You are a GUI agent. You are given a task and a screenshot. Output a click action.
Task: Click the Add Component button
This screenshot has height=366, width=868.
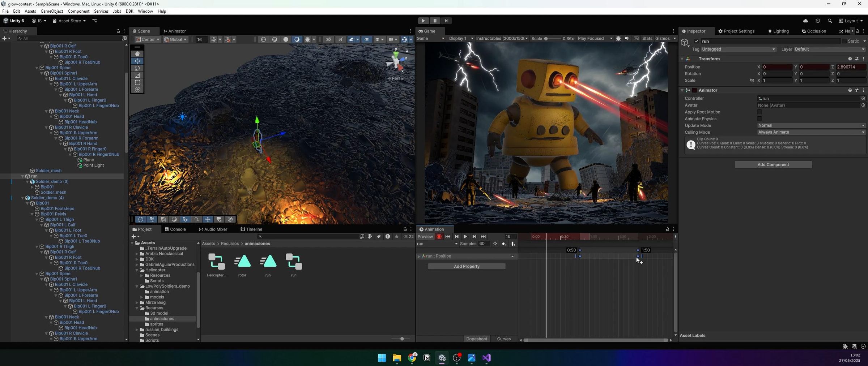point(773,164)
